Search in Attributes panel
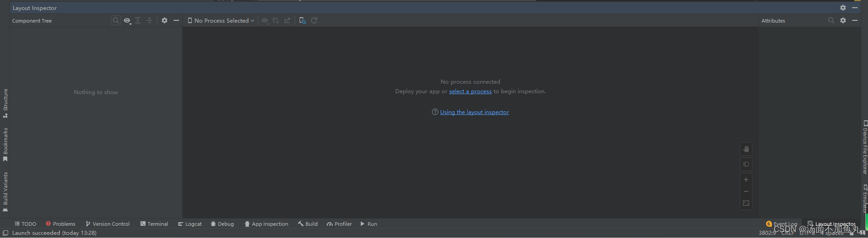Screen dimensions: 868x238 pyautogui.click(x=831, y=20)
